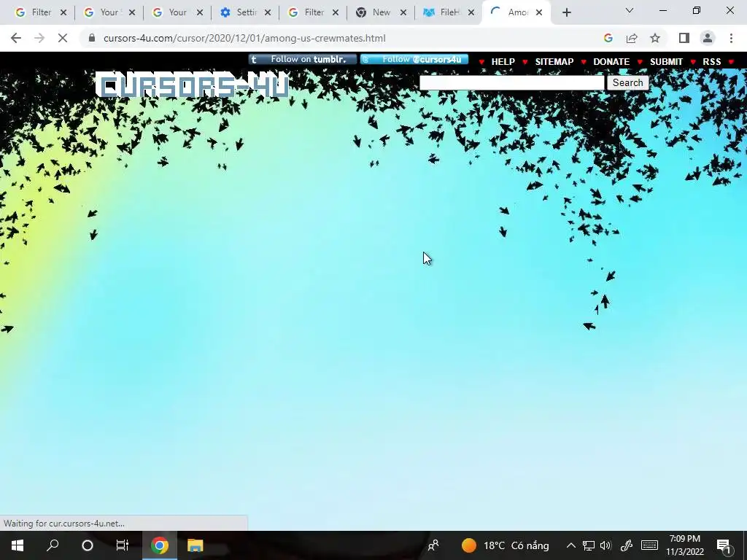Open the Windows Start menu

pos(18,545)
